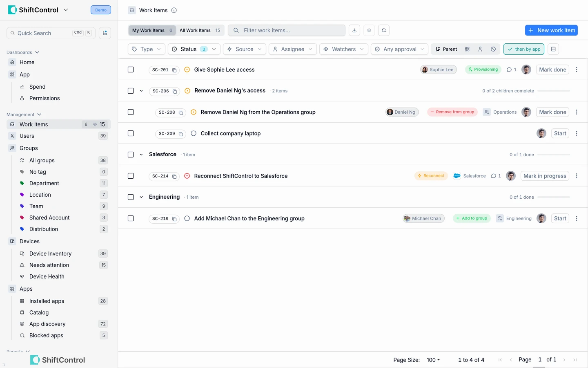Open more options for Give Sophie Lee access
The width and height of the screenshot is (588, 368).
(x=577, y=70)
